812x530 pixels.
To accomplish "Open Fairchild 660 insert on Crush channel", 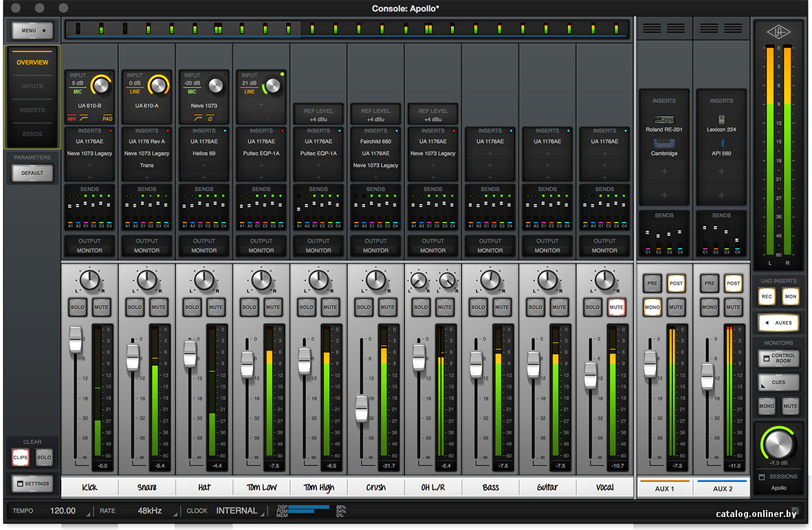I will 375,142.
